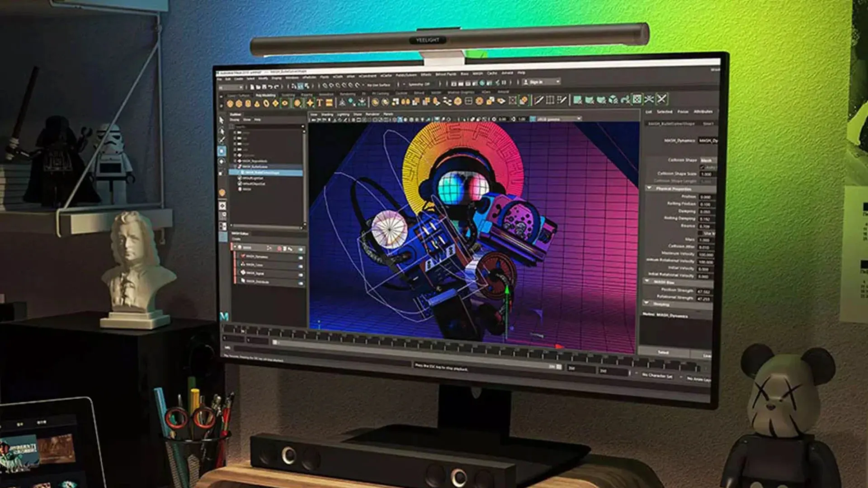Switch to the Poly Modeling shelf tab
868x488 pixels.
[x=265, y=95]
